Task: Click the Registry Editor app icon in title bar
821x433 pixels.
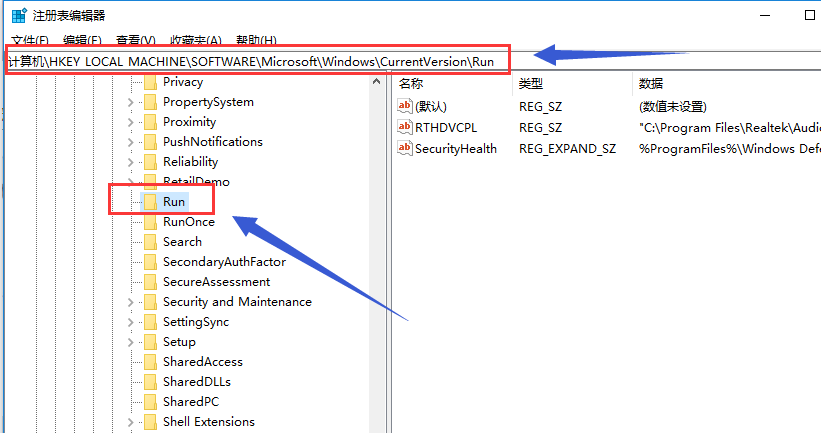Action: 17,16
